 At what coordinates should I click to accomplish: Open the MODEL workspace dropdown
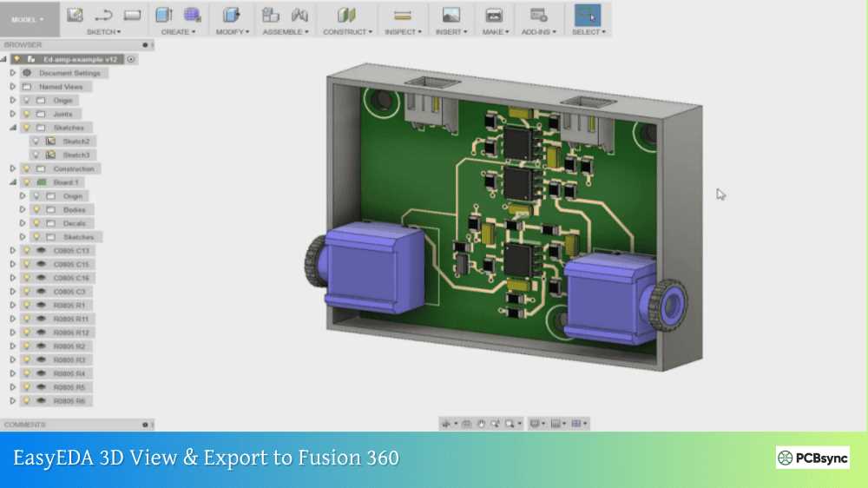tap(28, 19)
